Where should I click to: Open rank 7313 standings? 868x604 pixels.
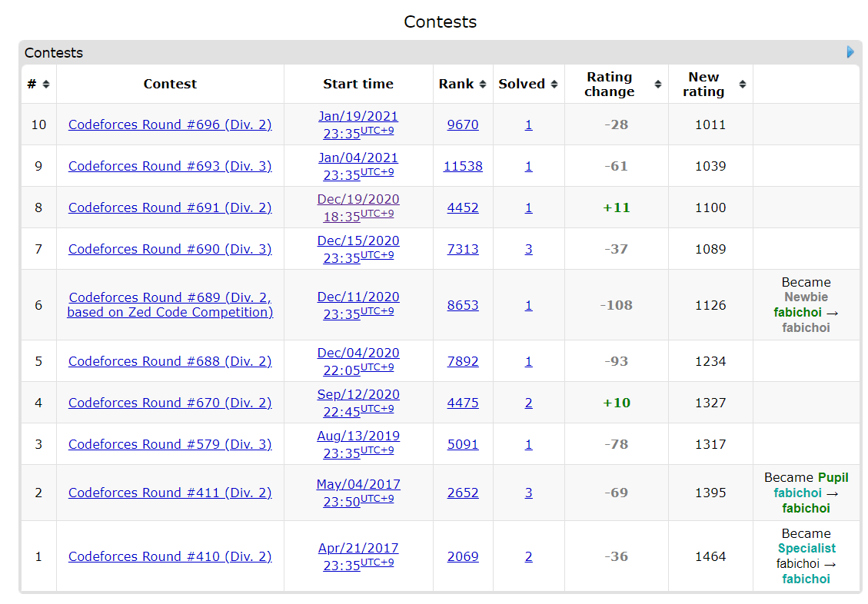(x=463, y=249)
